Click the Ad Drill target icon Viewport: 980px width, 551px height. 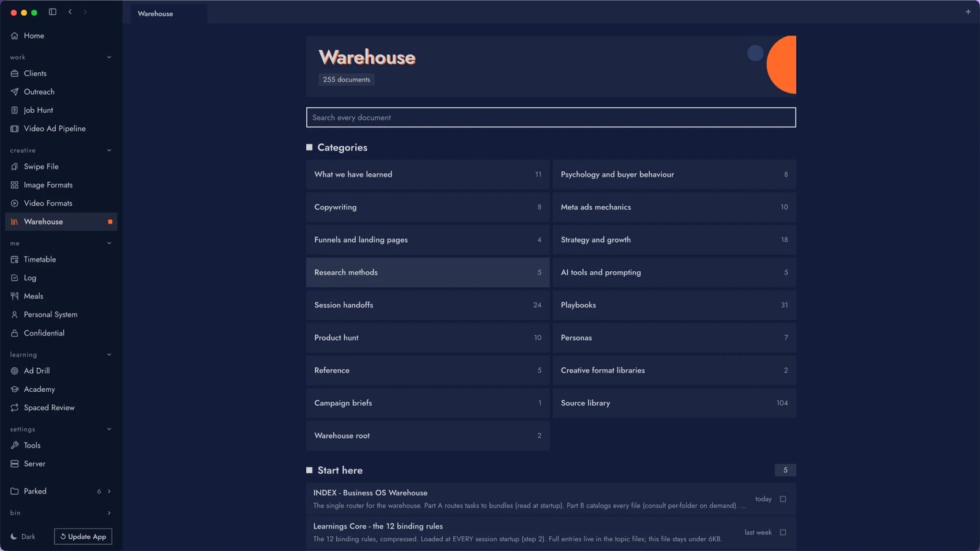[x=15, y=371]
